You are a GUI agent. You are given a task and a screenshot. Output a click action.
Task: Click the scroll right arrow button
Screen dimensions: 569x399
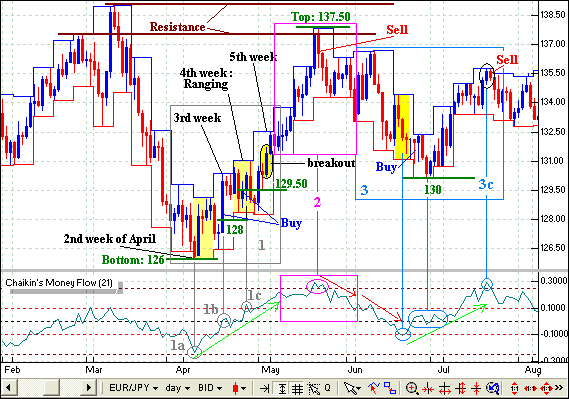[88, 388]
